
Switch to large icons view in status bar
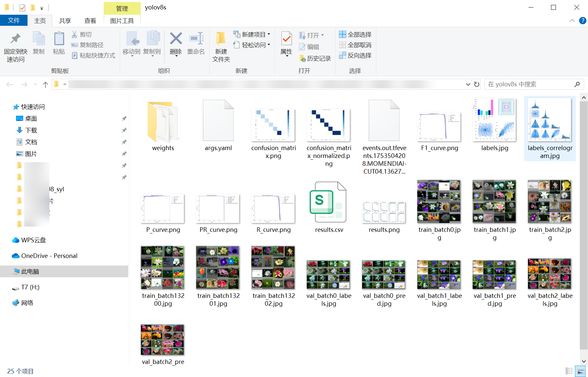(581, 371)
